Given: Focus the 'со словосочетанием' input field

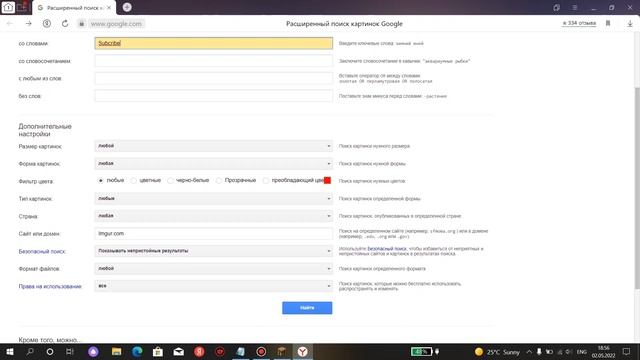Looking at the screenshot, I should (x=213, y=61).
